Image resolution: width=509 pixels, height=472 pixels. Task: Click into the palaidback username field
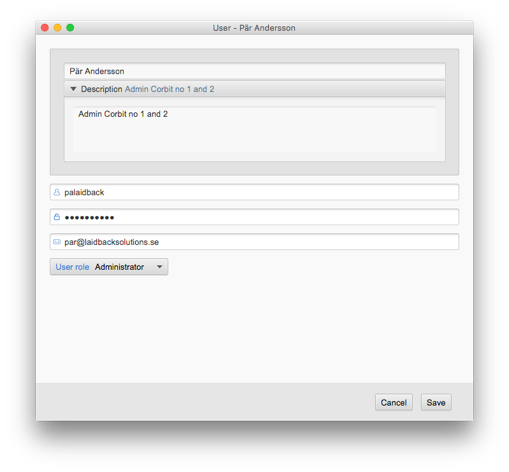[x=254, y=192]
